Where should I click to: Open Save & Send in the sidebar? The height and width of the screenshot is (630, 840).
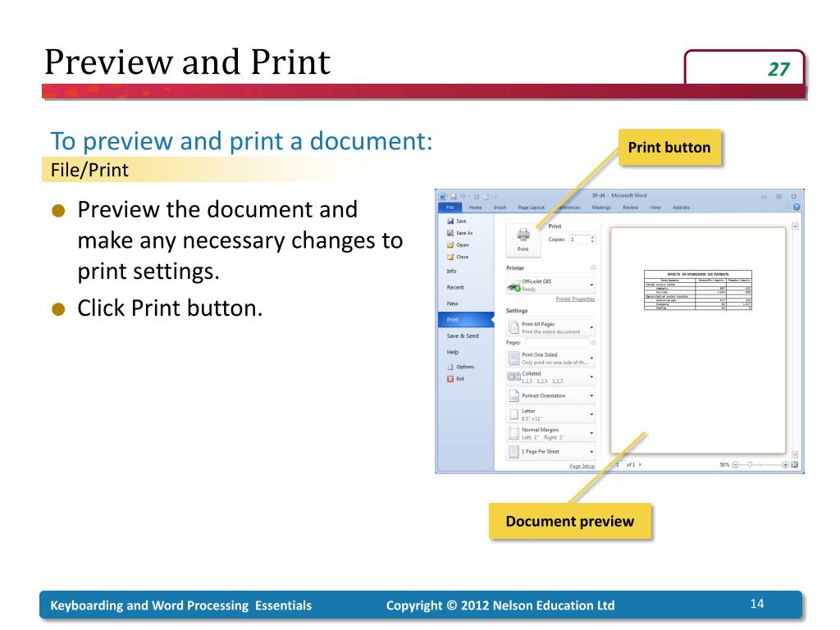coord(463,336)
